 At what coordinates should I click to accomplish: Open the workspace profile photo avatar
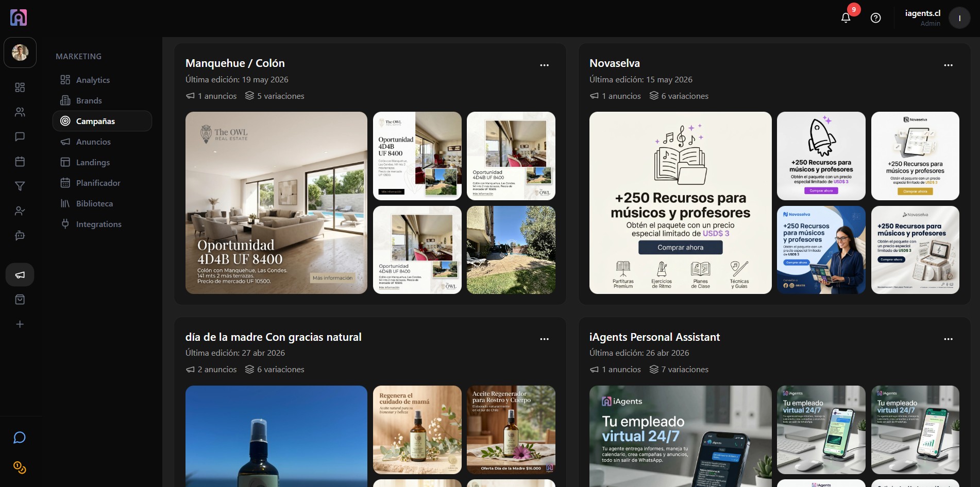[x=20, y=53]
